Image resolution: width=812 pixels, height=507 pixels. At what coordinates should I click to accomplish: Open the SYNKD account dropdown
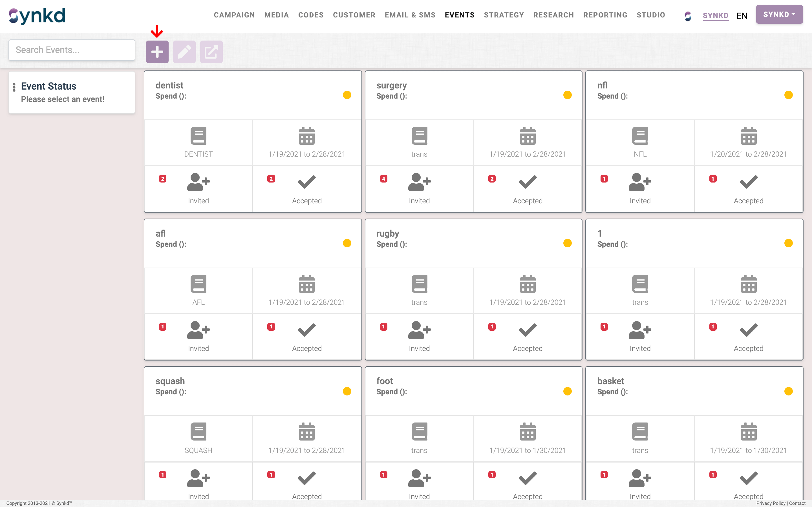pos(779,14)
